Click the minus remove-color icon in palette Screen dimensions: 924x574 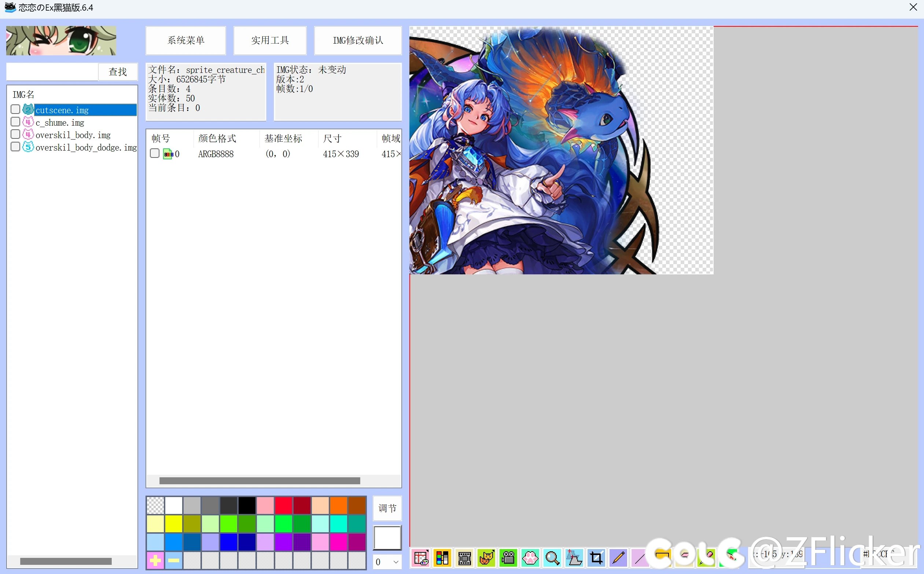point(174,560)
